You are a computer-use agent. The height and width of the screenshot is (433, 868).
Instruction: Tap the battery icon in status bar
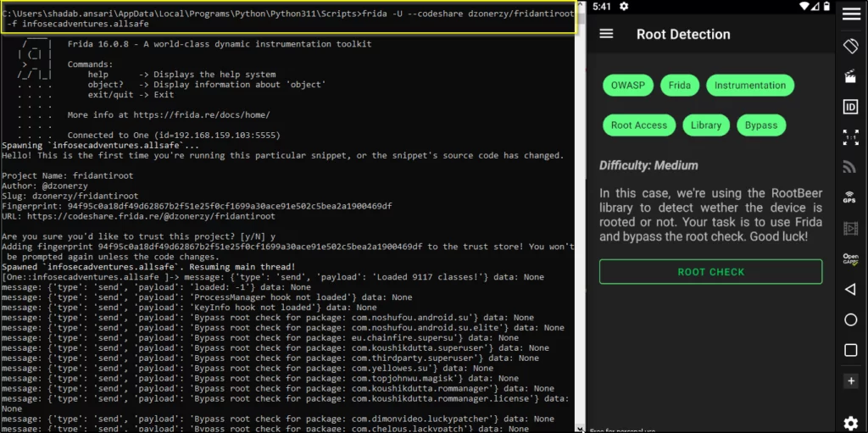click(826, 6)
